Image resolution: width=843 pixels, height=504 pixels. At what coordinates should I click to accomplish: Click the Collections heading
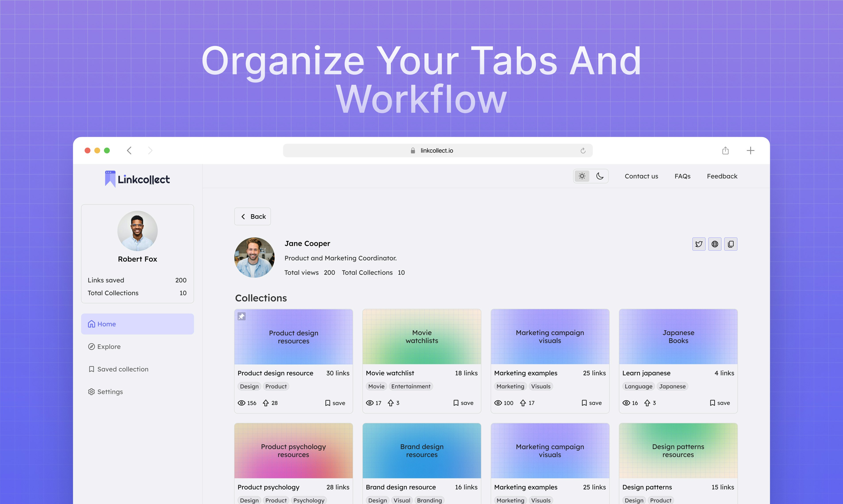tap(261, 298)
